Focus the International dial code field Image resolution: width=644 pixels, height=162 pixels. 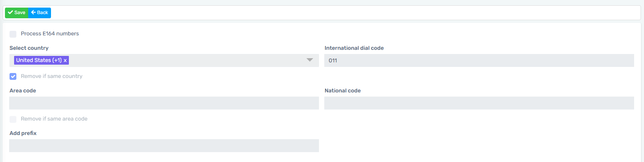coord(479,60)
